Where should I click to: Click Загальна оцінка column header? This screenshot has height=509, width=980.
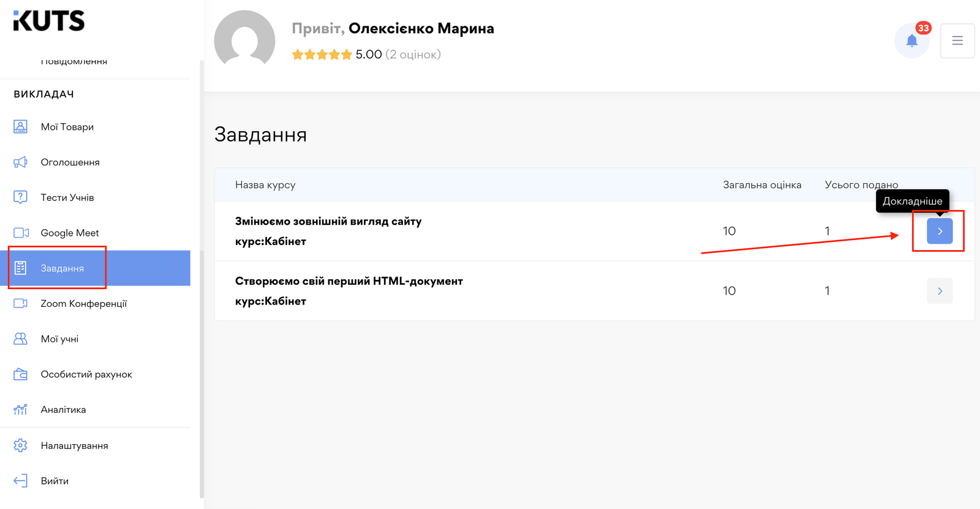click(x=762, y=185)
